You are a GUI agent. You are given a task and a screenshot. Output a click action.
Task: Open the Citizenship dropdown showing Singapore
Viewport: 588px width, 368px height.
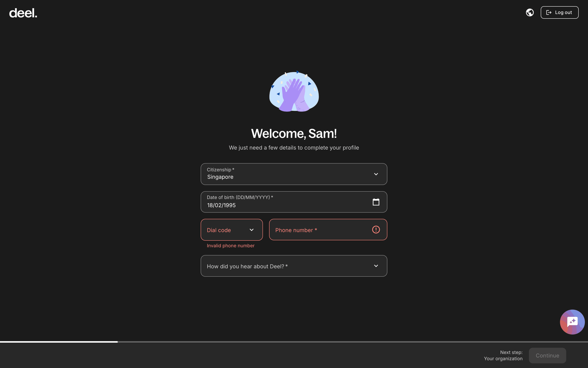pos(294,174)
